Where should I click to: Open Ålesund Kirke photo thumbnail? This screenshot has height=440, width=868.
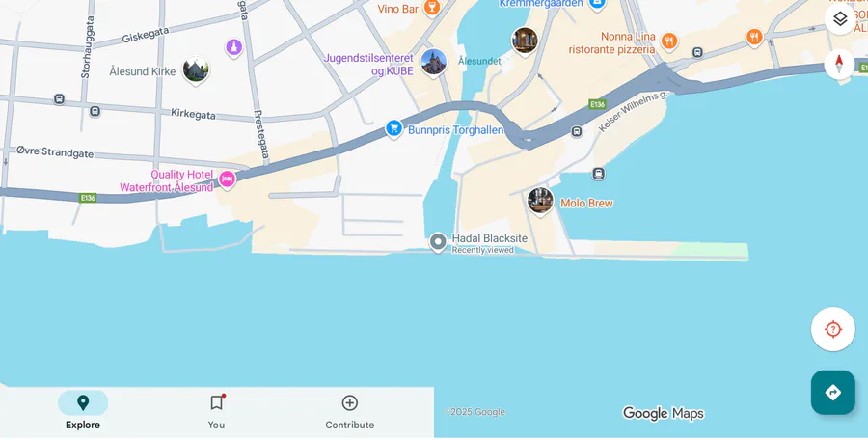pyautogui.click(x=196, y=69)
